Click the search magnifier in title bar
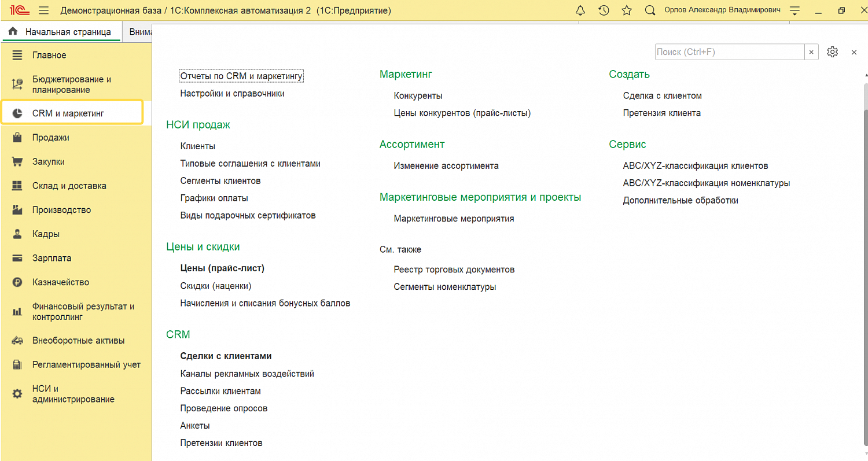This screenshot has width=868, height=461. point(650,10)
